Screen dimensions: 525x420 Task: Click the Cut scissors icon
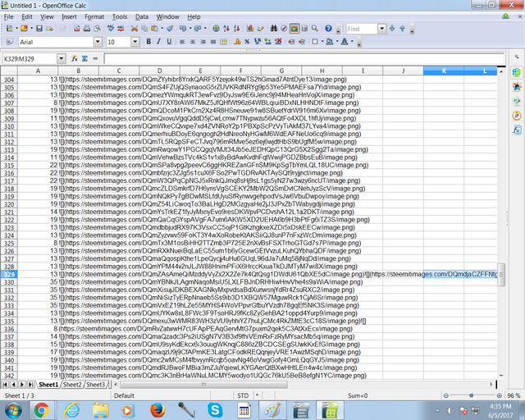click(x=135, y=29)
